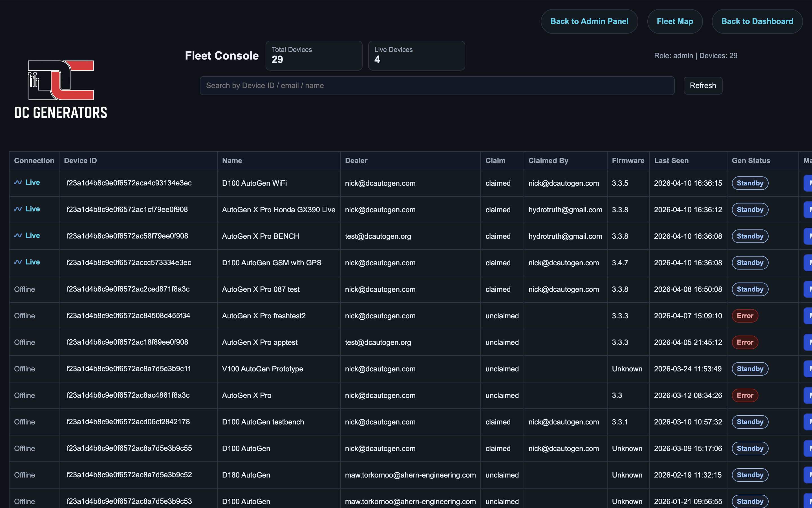812x508 pixels.
Task: Click firmware version 3.3.1
Action: pos(620,422)
